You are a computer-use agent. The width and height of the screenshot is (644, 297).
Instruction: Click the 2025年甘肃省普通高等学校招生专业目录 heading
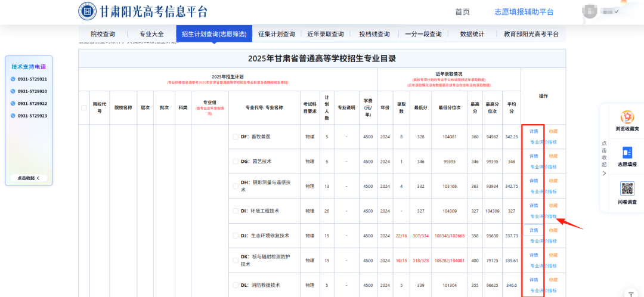tap(322, 58)
